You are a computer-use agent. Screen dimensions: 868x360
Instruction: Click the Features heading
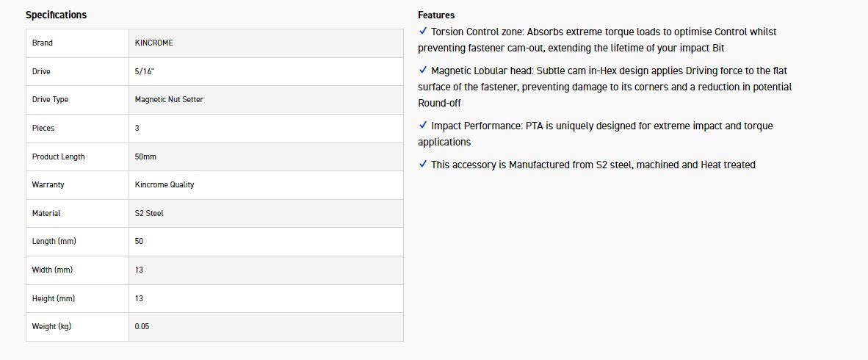[436, 15]
